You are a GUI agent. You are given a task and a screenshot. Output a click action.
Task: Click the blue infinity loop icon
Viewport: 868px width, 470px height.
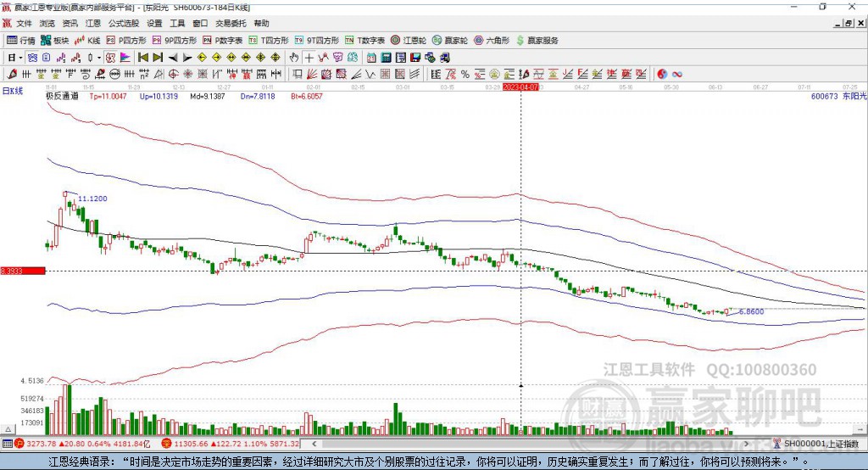tap(677, 75)
